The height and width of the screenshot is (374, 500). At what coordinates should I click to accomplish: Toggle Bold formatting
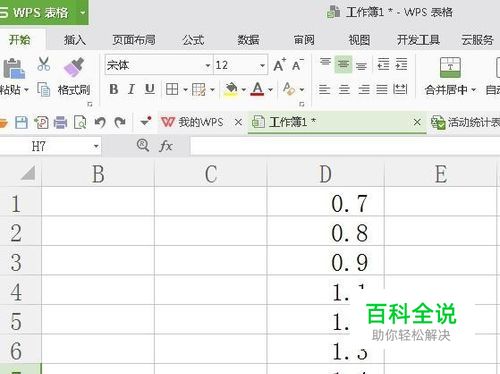[x=114, y=89]
